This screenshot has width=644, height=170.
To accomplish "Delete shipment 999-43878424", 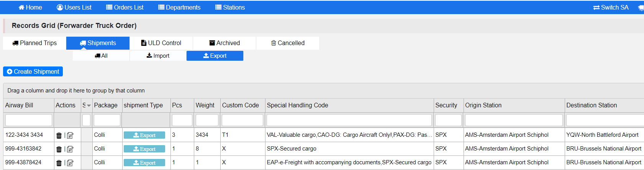I will tap(59, 163).
